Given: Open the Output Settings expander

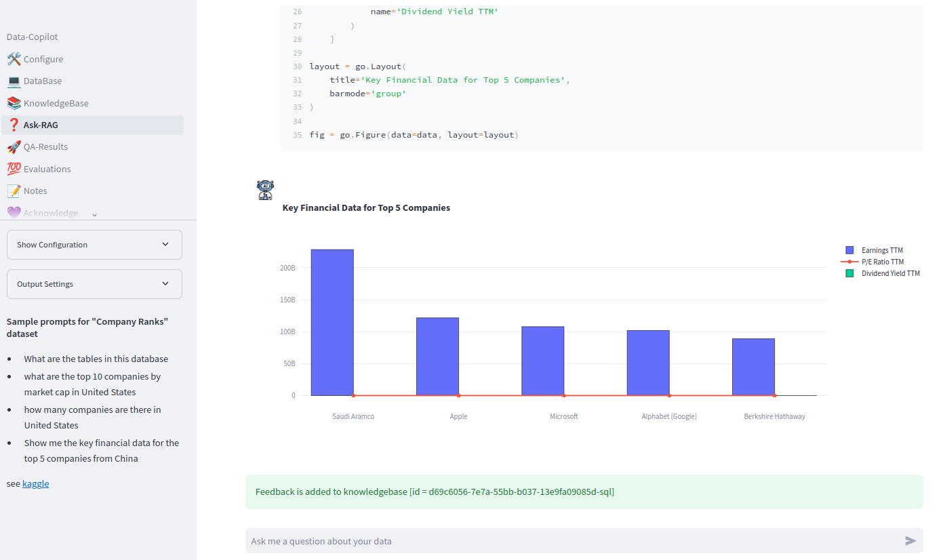Looking at the screenshot, I should (94, 283).
